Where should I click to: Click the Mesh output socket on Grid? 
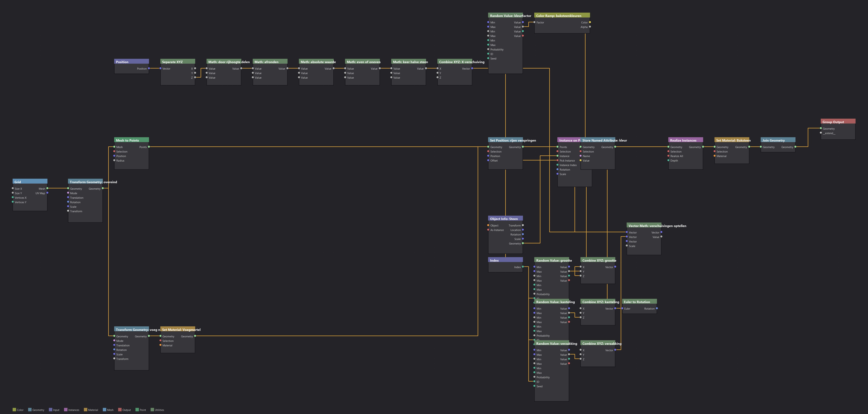(x=47, y=188)
